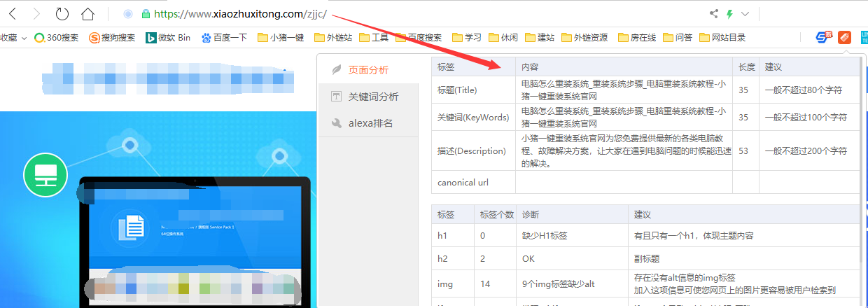Open the 微软 Bing bookmark
This screenshot has width=868, height=308.
(168, 38)
